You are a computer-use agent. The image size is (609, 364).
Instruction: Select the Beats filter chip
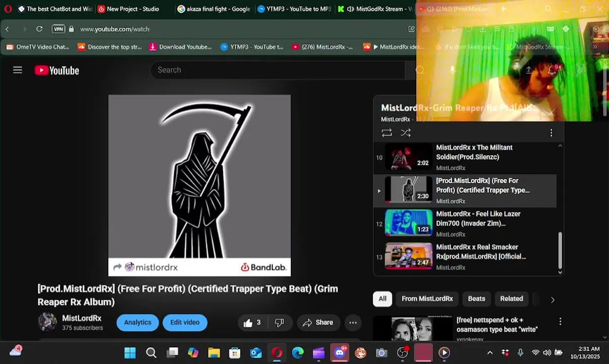coord(476,299)
